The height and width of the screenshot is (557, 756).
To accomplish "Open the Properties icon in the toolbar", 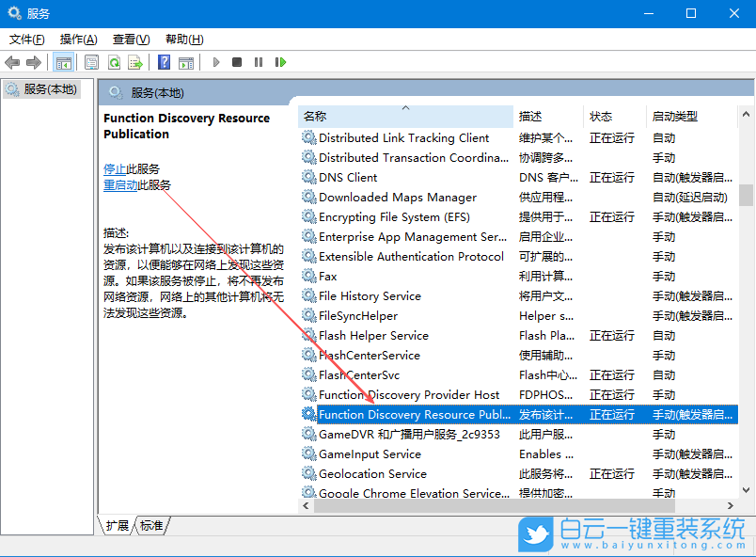I will tap(90, 62).
